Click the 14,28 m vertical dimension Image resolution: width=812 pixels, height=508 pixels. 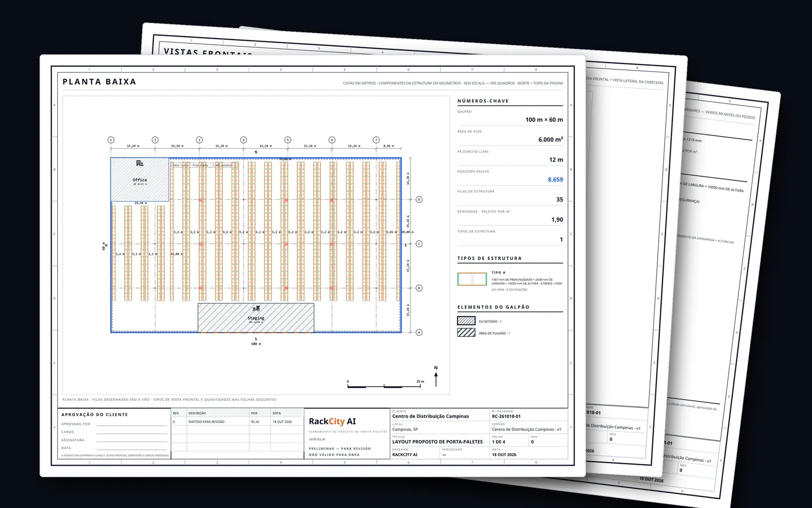point(408,178)
